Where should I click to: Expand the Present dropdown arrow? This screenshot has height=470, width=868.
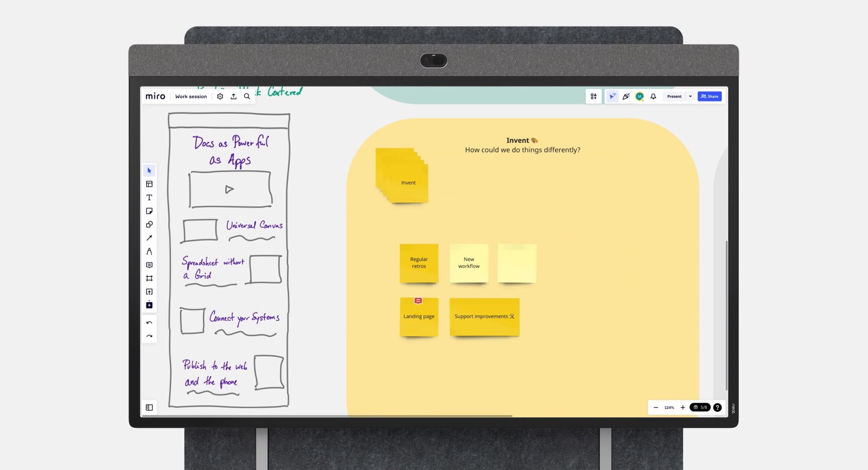pos(690,97)
